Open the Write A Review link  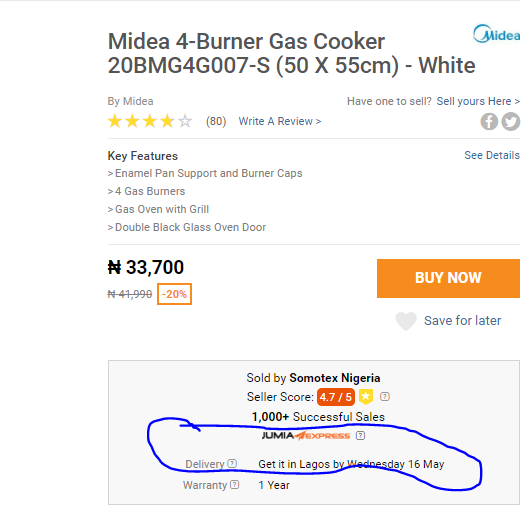pyautogui.click(x=280, y=121)
